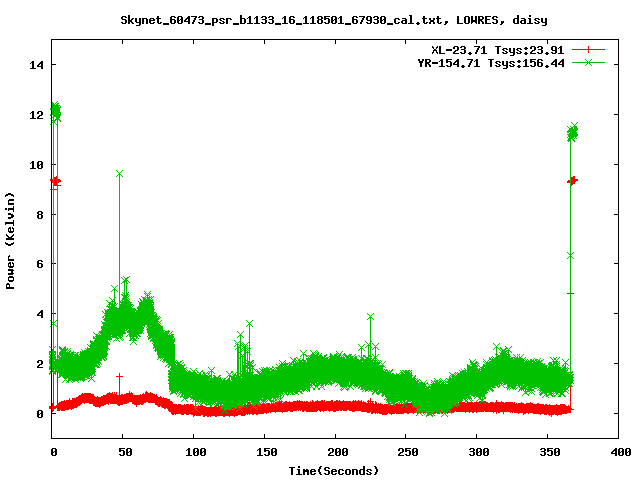Click the x-axis tick label 400
This screenshot has height=480, width=640.
pos(620,452)
